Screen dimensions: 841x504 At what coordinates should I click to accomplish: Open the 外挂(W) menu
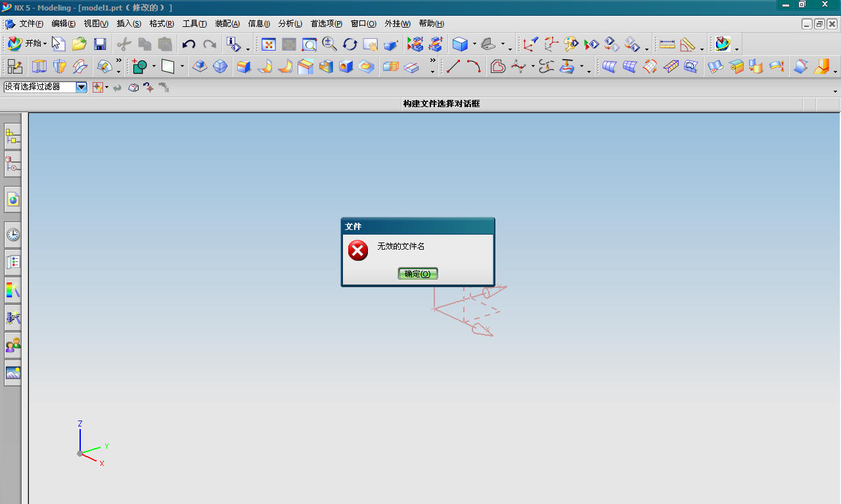[x=398, y=24]
